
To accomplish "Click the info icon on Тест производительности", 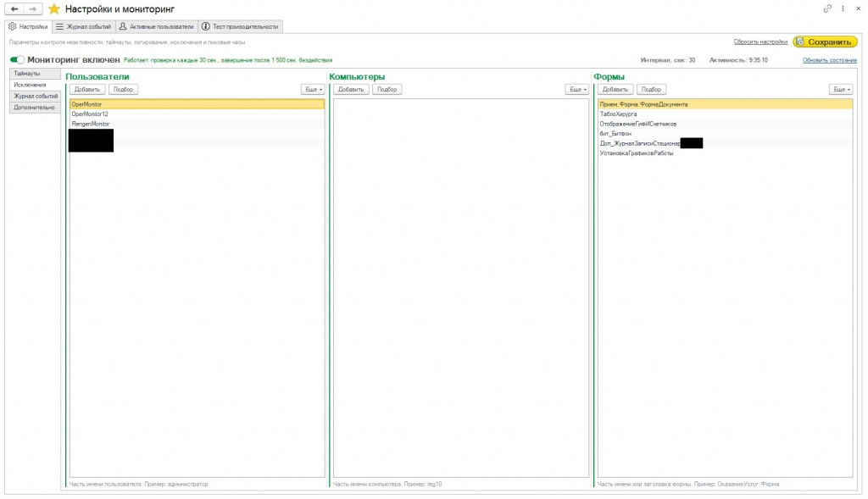I will [x=205, y=26].
